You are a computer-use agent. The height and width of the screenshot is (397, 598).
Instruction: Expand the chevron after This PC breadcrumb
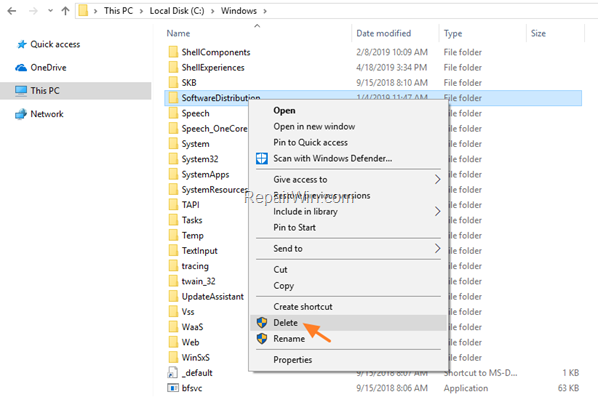click(x=141, y=11)
